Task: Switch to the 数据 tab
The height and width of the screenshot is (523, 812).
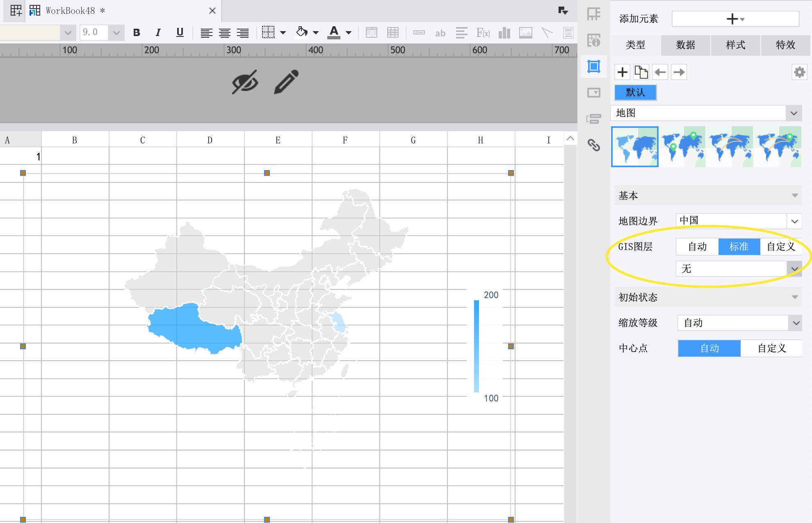Action: coord(686,45)
